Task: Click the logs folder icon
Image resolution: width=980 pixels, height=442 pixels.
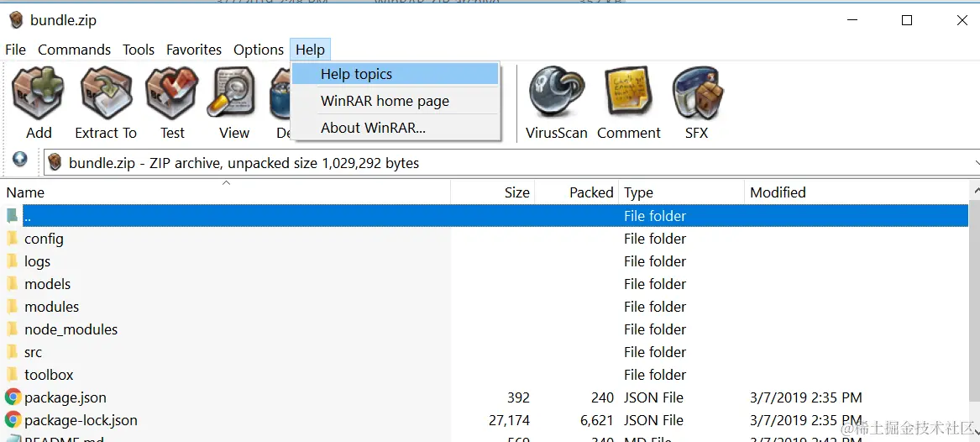Action: (x=12, y=260)
